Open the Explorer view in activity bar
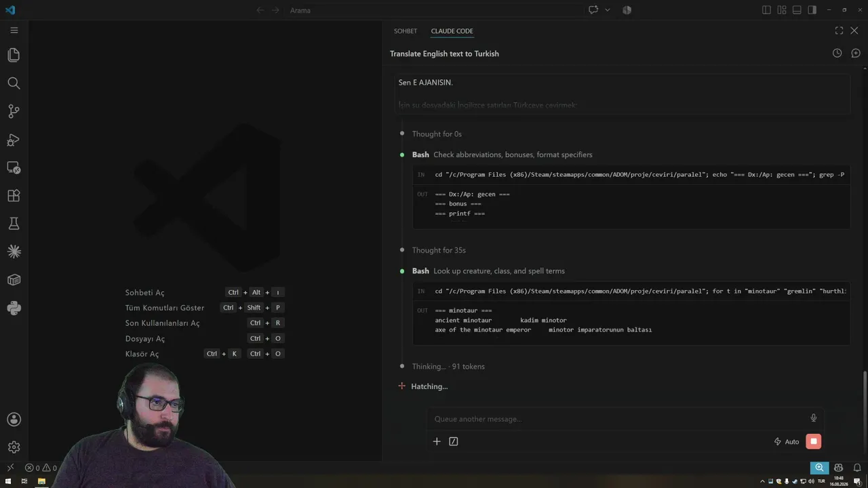This screenshot has width=868, height=488. tap(14, 55)
